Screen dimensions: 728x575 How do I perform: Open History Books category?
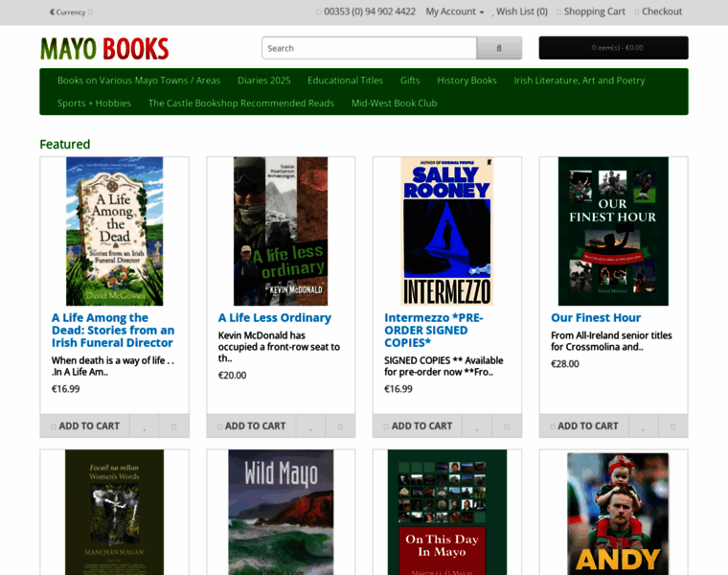pyautogui.click(x=466, y=80)
